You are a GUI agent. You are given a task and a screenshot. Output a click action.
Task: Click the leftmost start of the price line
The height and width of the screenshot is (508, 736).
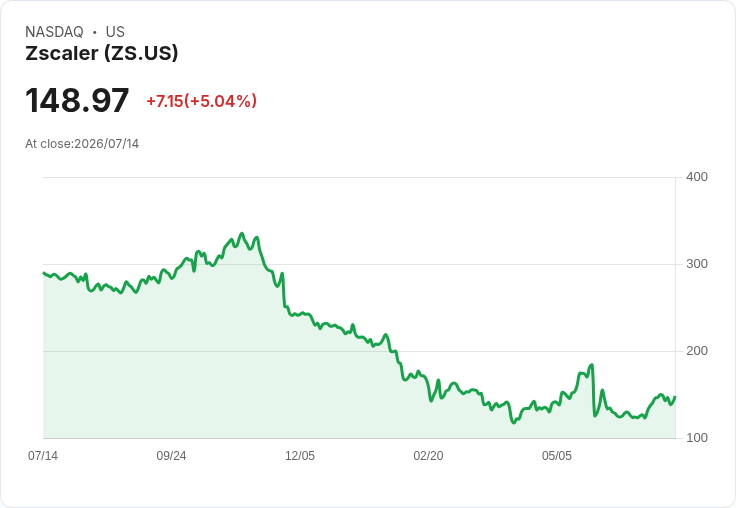pos(44,273)
